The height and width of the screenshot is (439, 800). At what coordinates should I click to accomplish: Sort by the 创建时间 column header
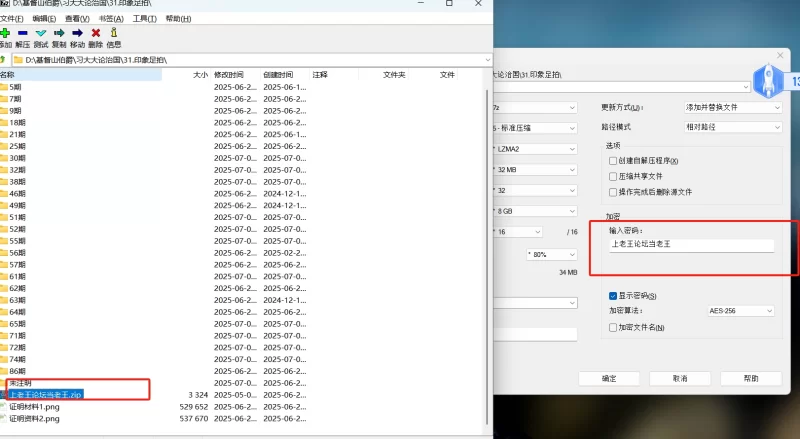(285, 75)
